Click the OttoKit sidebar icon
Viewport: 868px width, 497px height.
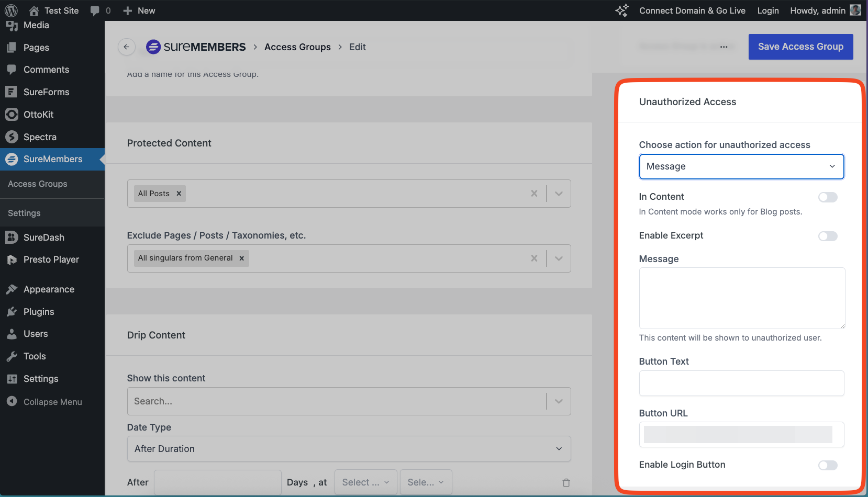coord(12,115)
